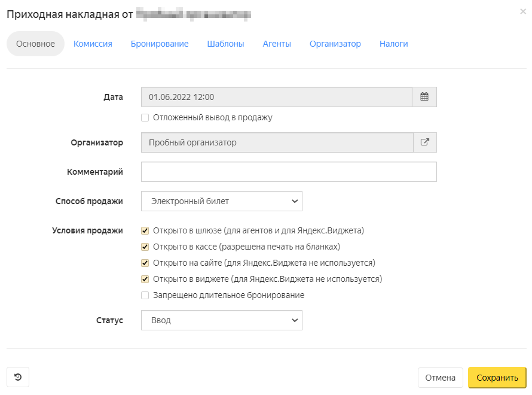Open the Бронирование tab
The height and width of the screenshot is (395, 532).
coord(160,44)
